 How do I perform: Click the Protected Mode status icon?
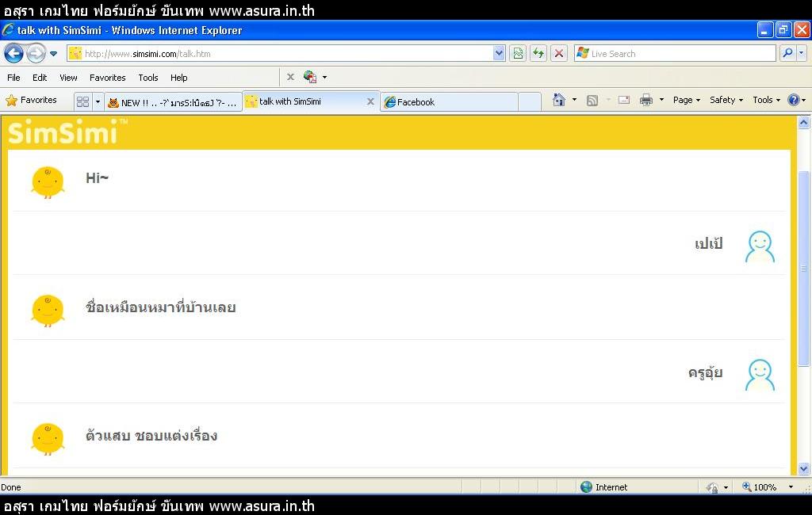[x=713, y=487]
